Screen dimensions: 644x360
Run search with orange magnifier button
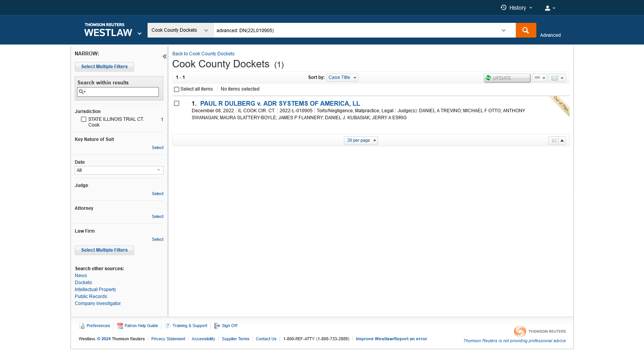(526, 30)
